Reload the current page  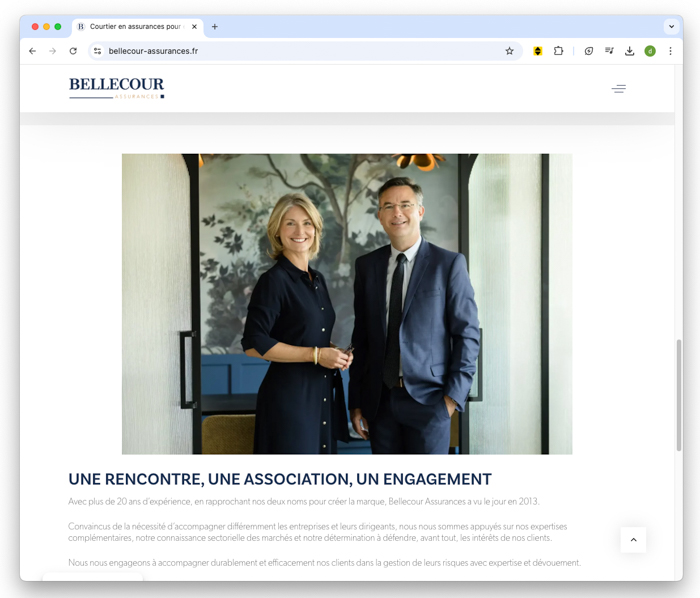tap(73, 51)
